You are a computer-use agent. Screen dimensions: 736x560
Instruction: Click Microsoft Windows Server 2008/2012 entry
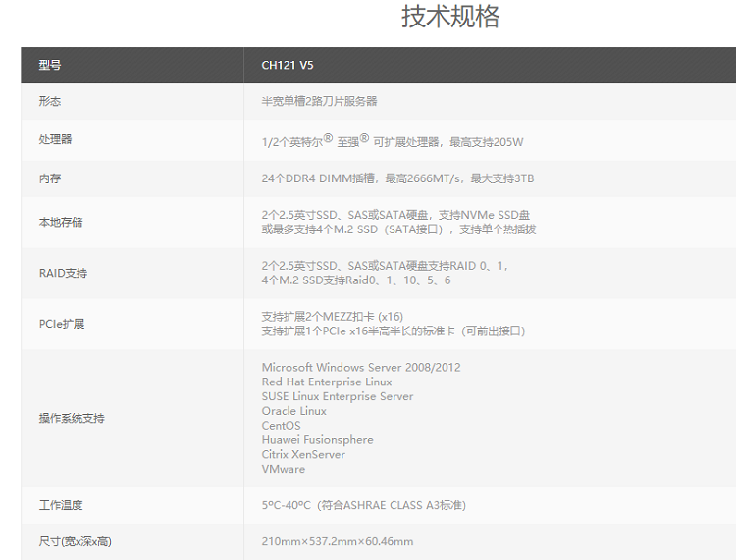(x=361, y=367)
